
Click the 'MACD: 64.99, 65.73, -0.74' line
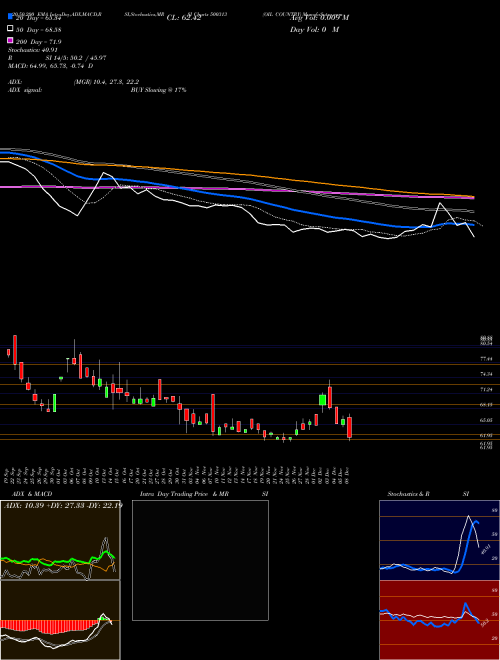[x=51, y=66]
